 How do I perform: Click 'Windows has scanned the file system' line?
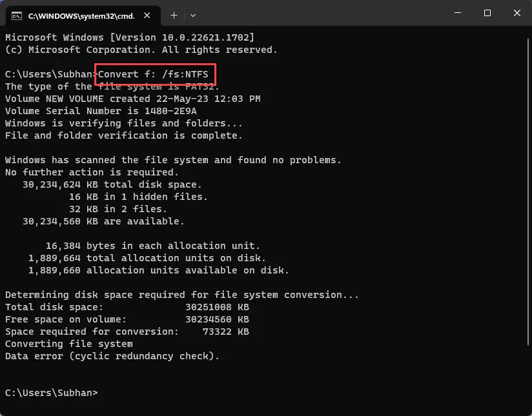[173, 160]
